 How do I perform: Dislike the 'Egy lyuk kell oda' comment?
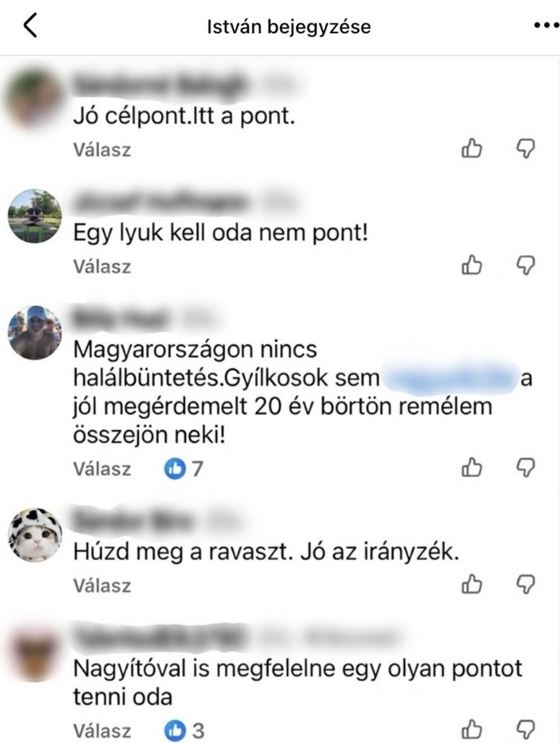525,266
